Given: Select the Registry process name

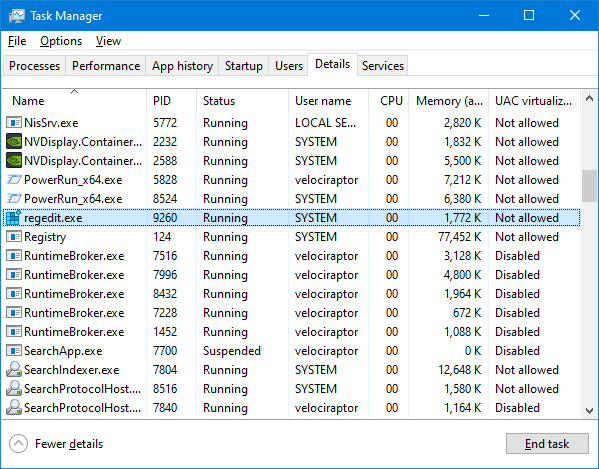Looking at the screenshot, I should click(x=45, y=237).
